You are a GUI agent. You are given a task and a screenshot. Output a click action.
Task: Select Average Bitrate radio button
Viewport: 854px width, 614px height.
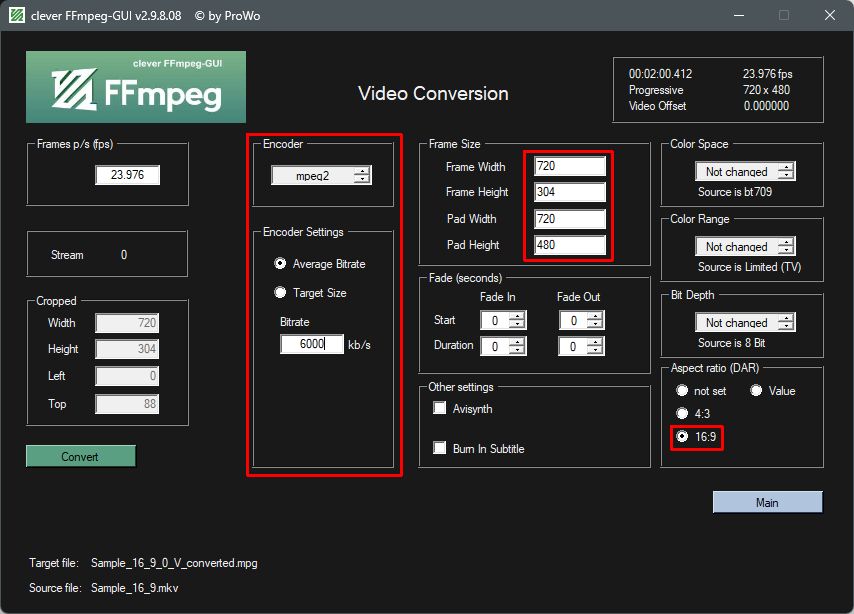point(280,264)
